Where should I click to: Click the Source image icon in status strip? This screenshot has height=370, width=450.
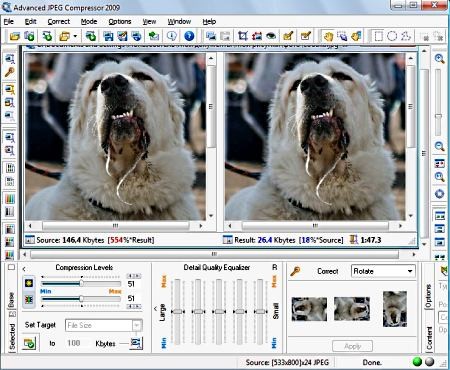[30, 240]
